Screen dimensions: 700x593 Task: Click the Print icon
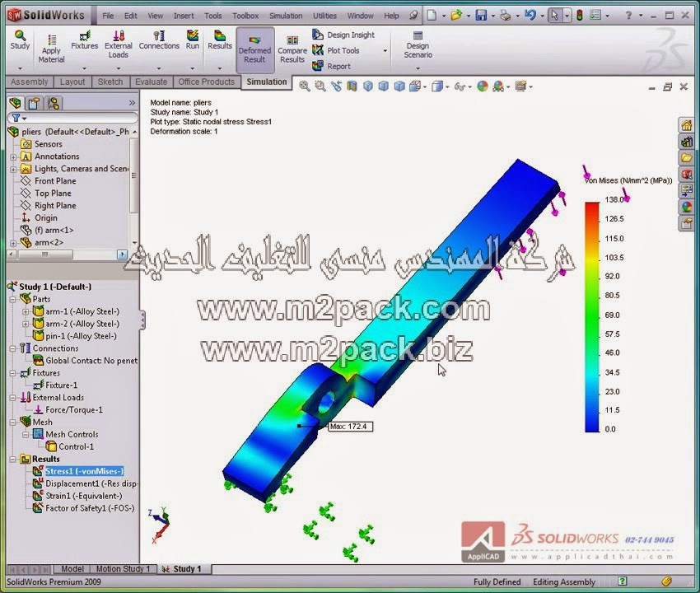click(506, 15)
